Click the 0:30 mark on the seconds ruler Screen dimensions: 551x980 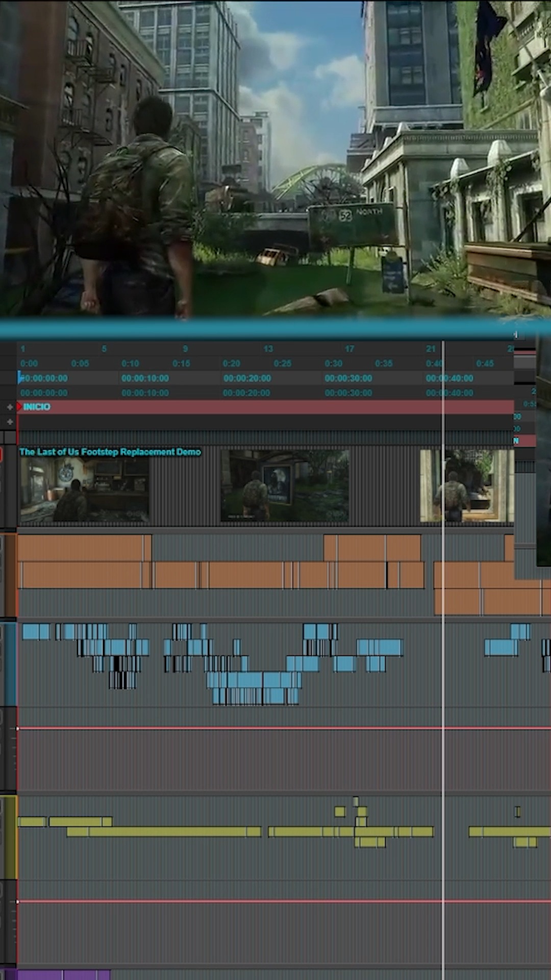click(x=333, y=363)
